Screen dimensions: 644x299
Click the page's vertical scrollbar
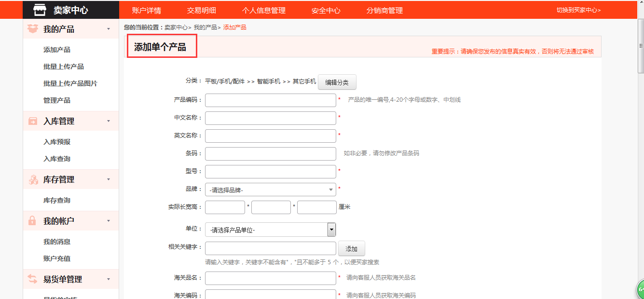pos(641,145)
